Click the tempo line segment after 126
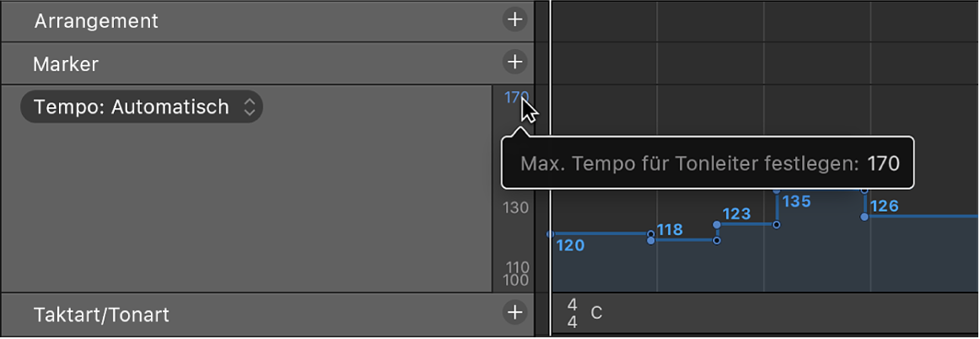980x339 pixels. pos(923,217)
